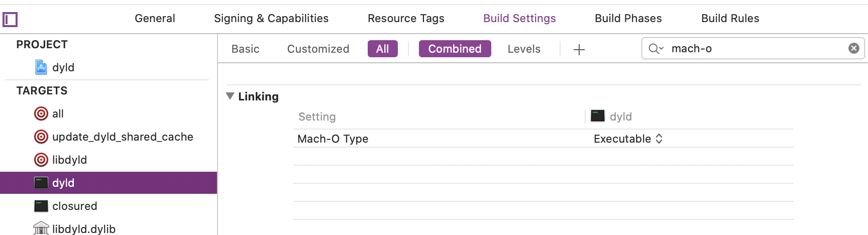Image resolution: width=868 pixels, height=235 pixels.
Task: Show Basic build settings only
Action: click(246, 49)
